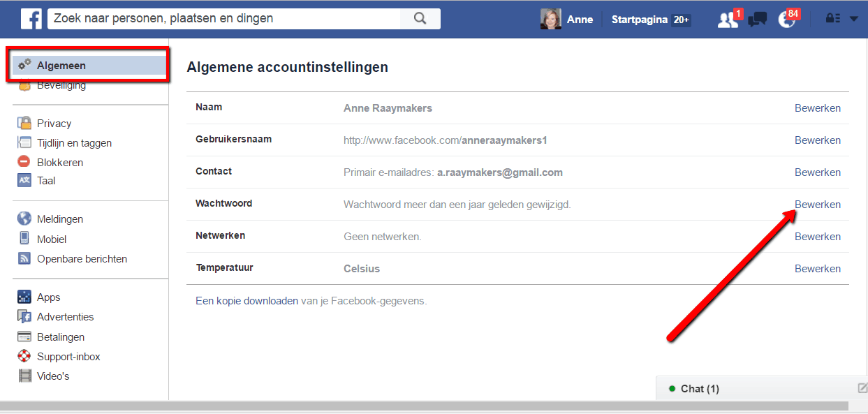Click the Taal language icon
This screenshot has height=414, width=868.
pos(25,180)
